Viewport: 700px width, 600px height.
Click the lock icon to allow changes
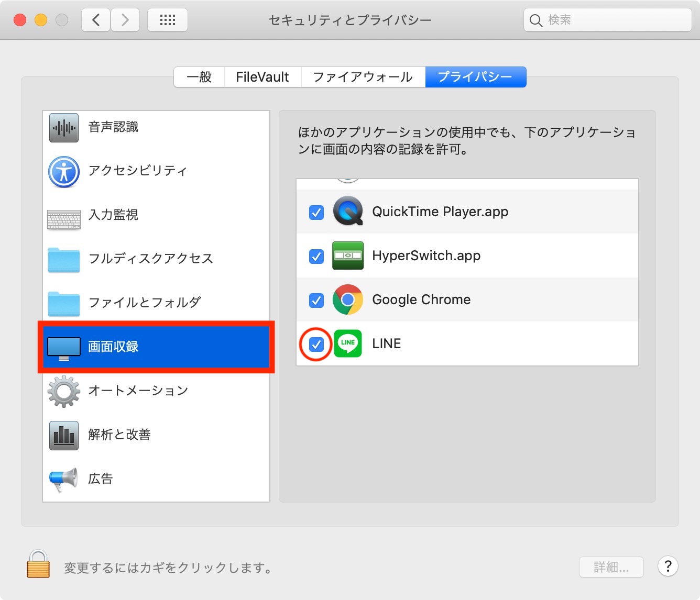(38, 564)
